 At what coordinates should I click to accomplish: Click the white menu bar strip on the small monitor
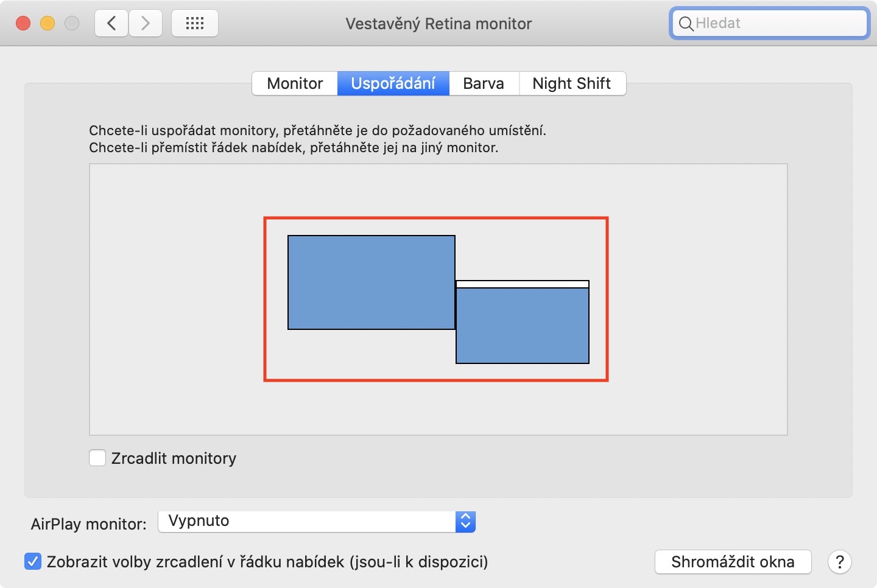point(523,284)
